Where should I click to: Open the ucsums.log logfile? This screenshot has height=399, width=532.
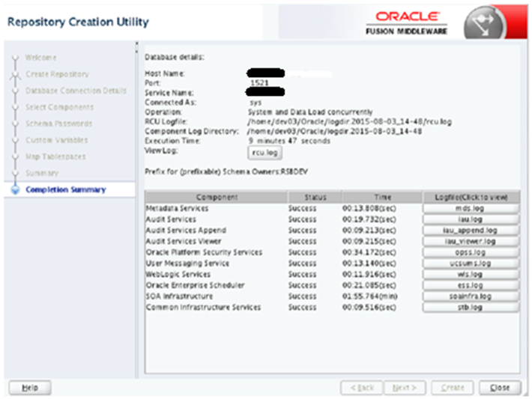pos(471,263)
